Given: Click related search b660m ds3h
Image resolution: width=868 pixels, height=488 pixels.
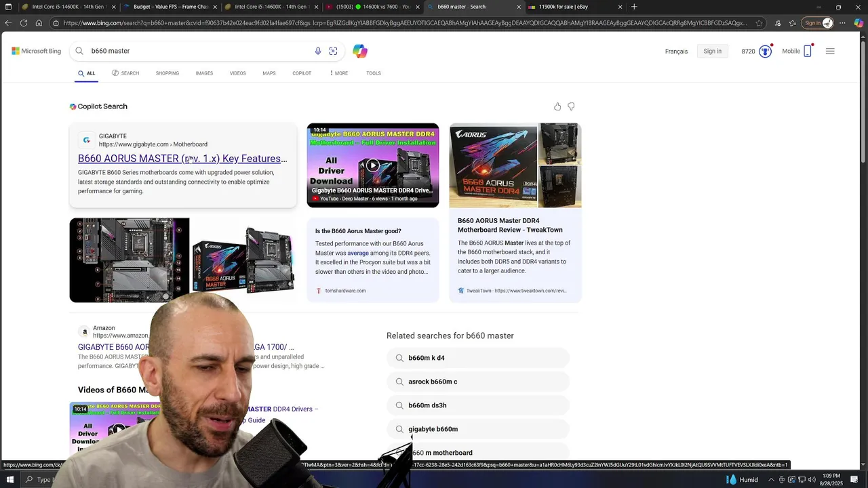Looking at the screenshot, I should click(x=478, y=405).
